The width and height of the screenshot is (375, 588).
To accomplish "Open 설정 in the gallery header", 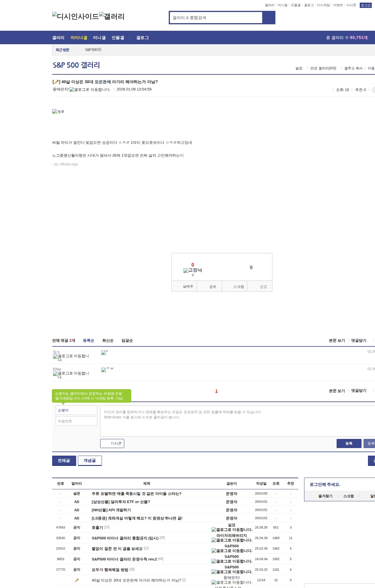I will pos(299,68).
